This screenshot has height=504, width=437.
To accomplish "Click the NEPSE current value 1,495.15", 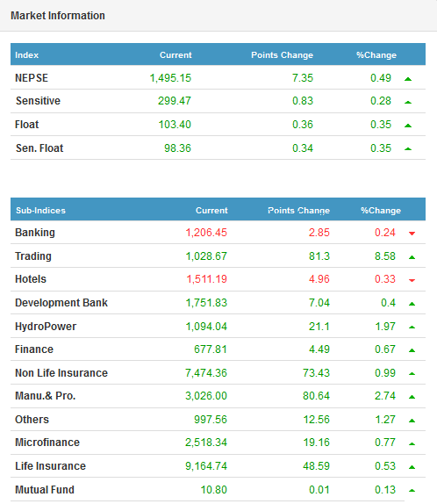I will (x=170, y=78).
